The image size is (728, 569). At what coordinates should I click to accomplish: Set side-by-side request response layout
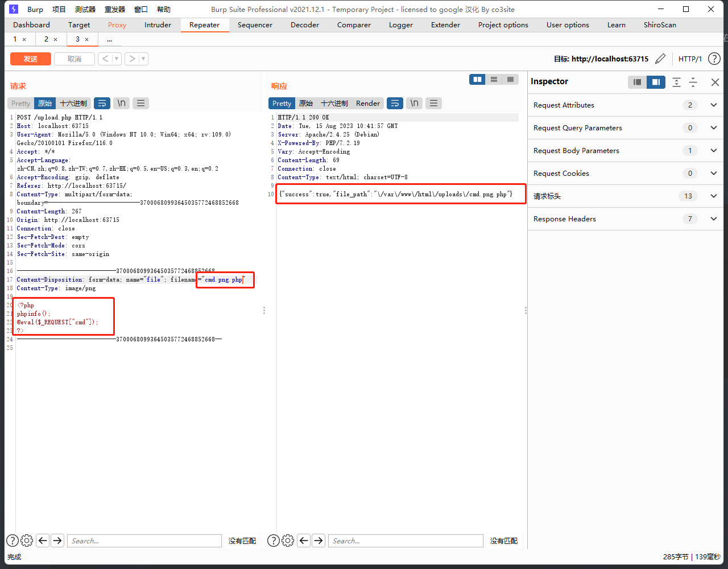point(477,79)
